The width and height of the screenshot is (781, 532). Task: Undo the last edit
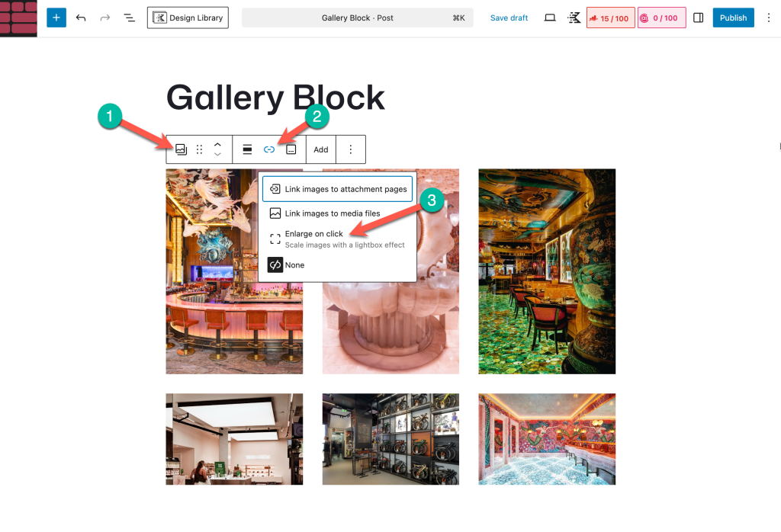[x=81, y=18]
